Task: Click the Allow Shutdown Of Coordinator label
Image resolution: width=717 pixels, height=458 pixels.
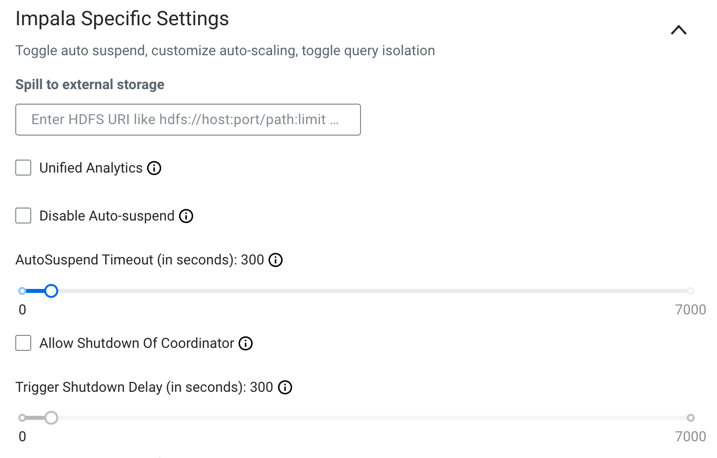Action: pyautogui.click(x=137, y=343)
